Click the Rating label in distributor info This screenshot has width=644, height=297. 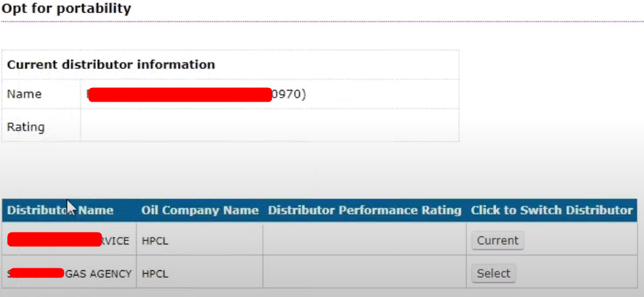pos(25,127)
